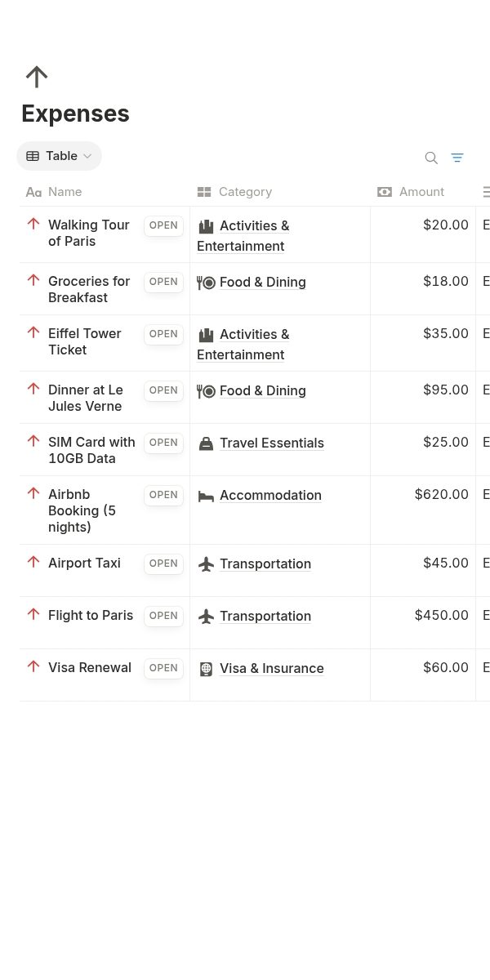Expand the Table view dropdown

click(59, 156)
